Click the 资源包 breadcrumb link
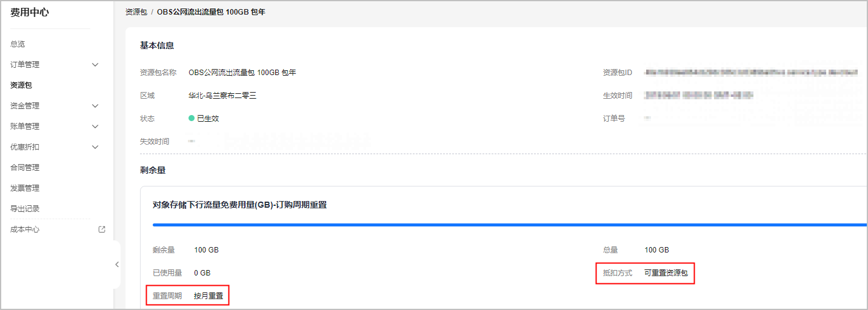Image resolution: width=868 pixels, height=310 pixels. click(x=136, y=12)
